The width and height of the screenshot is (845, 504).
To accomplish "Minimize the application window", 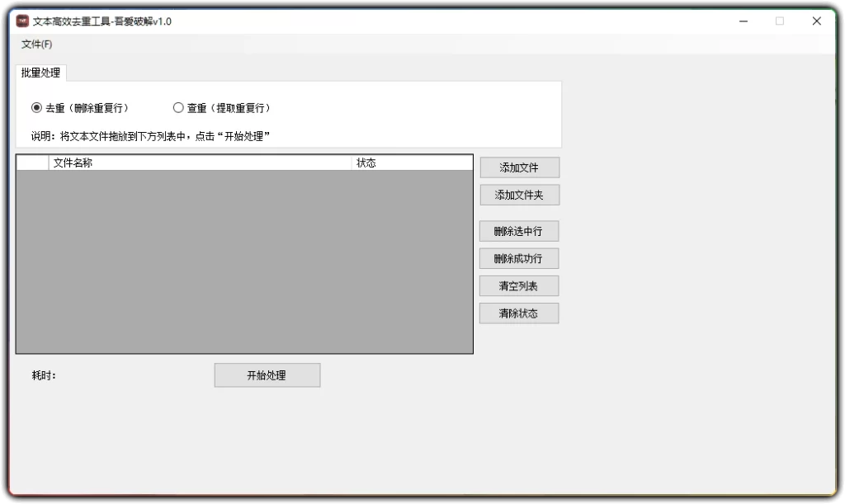I will 743,21.
